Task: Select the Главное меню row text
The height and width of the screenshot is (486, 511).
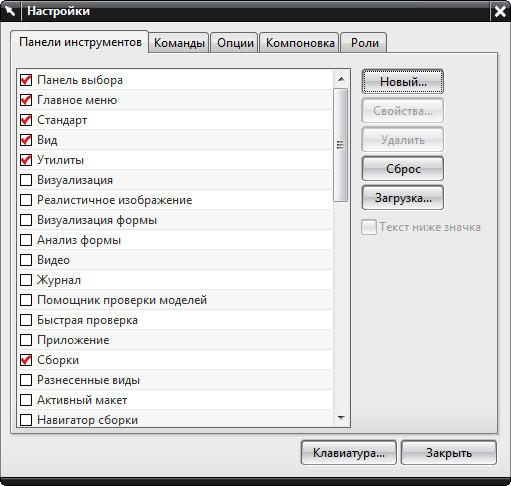Action: point(77,100)
